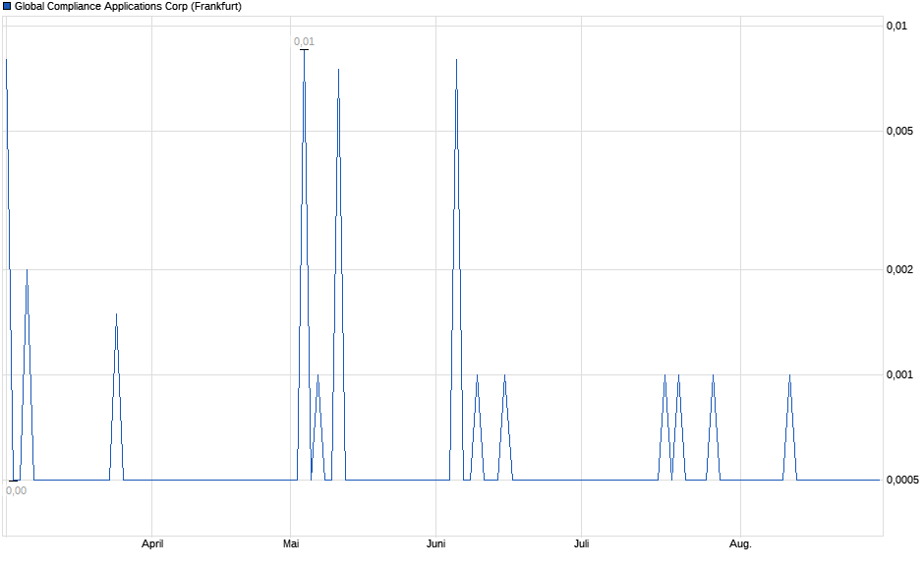Screen dimensions: 924x569
Task: Click the Aug. x-axis label
Action: (740, 543)
